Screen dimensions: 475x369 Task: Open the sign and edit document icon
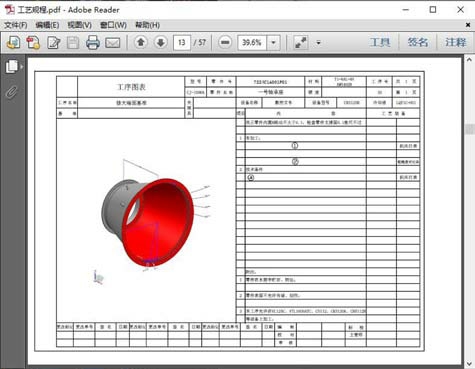click(x=53, y=43)
